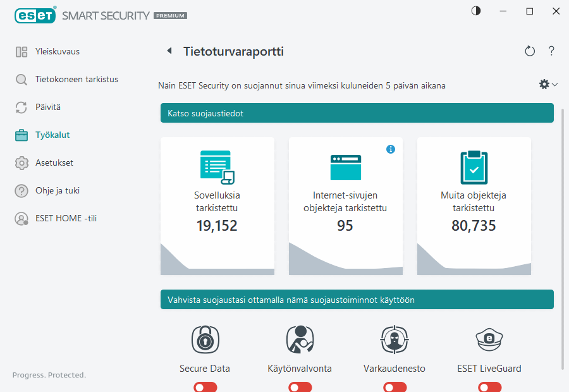Open the gear settings dropdown

coord(548,83)
